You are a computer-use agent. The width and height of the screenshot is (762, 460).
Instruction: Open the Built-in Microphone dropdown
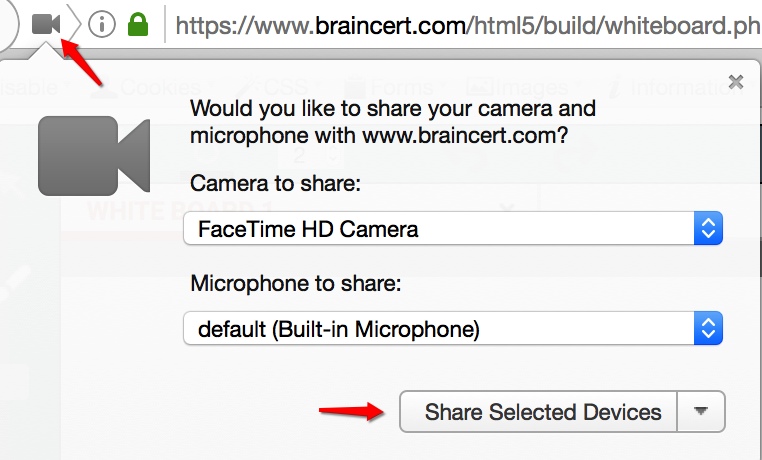tap(453, 328)
